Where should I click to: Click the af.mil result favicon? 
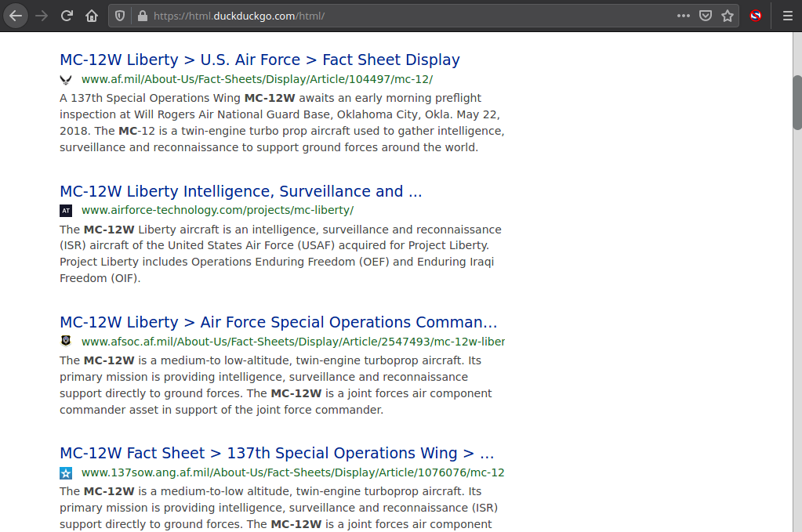click(x=66, y=80)
